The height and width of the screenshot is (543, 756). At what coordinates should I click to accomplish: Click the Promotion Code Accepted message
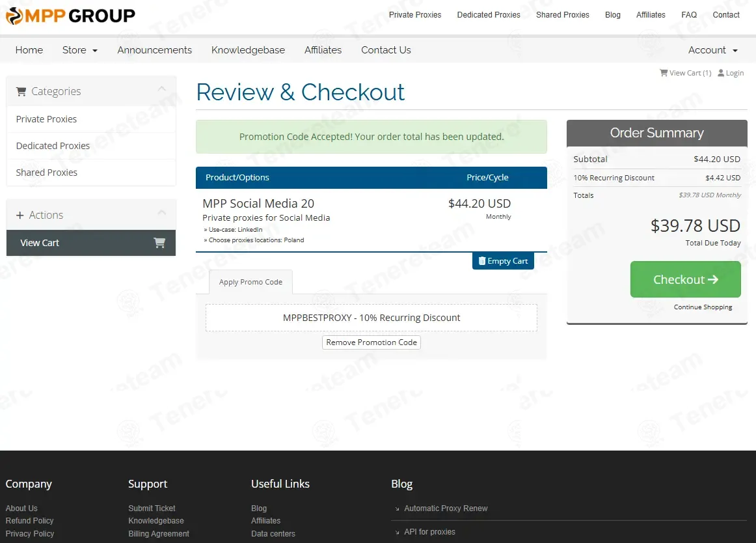click(x=371, y=137)
